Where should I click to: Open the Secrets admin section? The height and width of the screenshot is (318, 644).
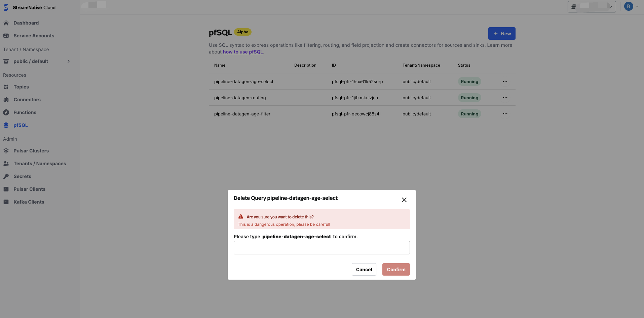click(x=22, y=176)
